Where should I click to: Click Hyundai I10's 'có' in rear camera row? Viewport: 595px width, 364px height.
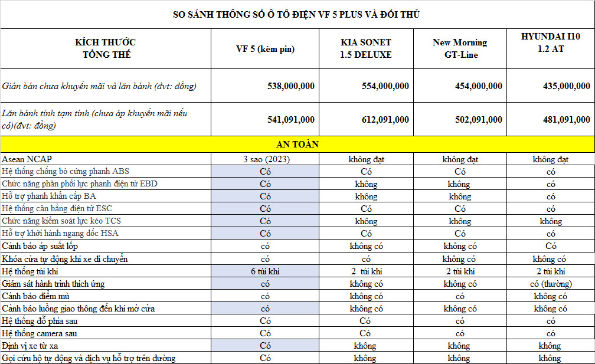click(551, 334)
